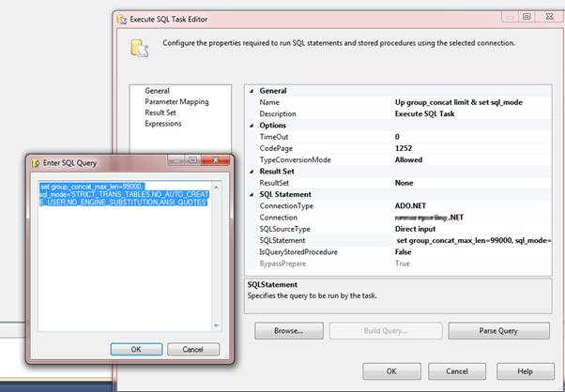Image resolution: width=565 pixels, height=392 pixels.
Task: Collapse the General property section
Action: [x=251, y=91]
